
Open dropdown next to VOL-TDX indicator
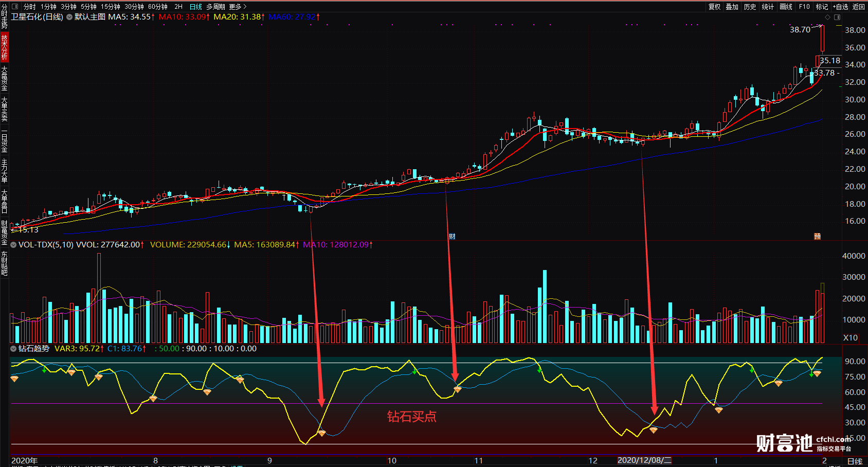click(13, 245)
